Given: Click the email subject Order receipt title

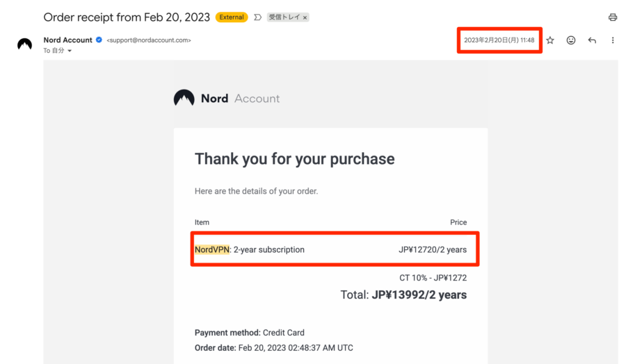Looking at the screenshot, I should click(x=126, y=17).
